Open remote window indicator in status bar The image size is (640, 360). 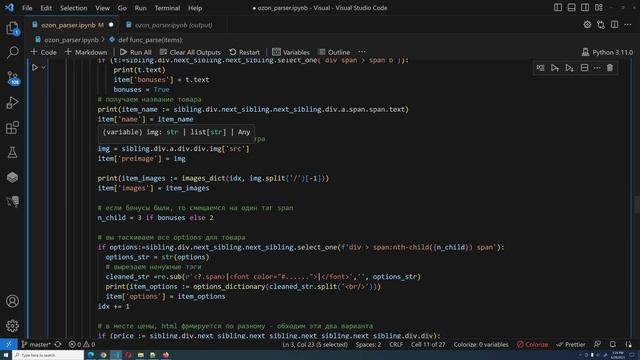coord(9,344)
